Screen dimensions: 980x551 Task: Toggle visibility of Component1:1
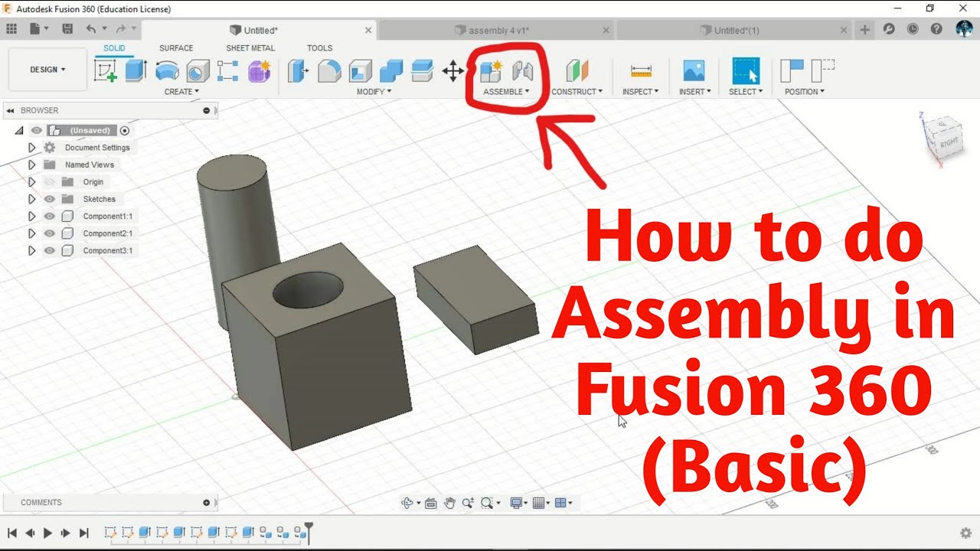click(x=50, y=217)
